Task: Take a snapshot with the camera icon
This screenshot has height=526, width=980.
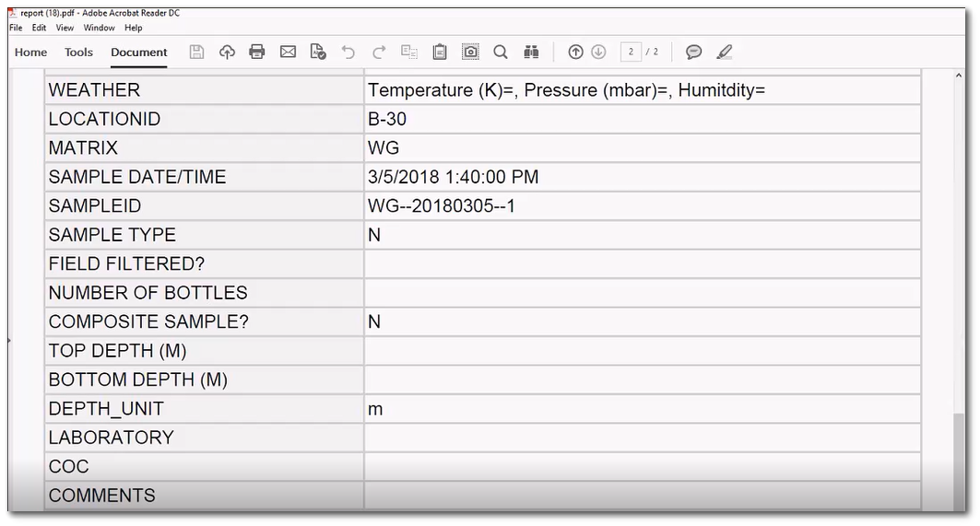Action: pyautogui.click(x=470, y=53)
